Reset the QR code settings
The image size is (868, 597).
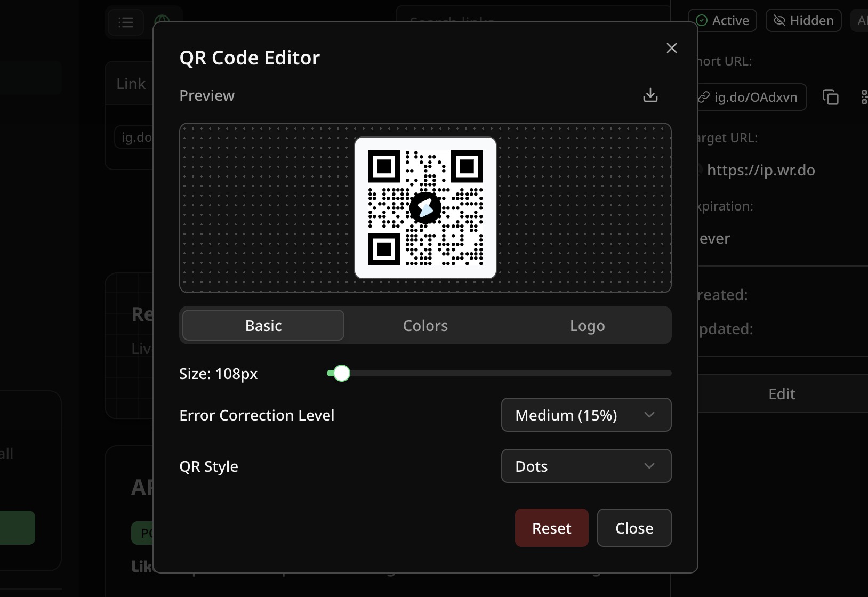pyautogui.click(x=551, y=528)
